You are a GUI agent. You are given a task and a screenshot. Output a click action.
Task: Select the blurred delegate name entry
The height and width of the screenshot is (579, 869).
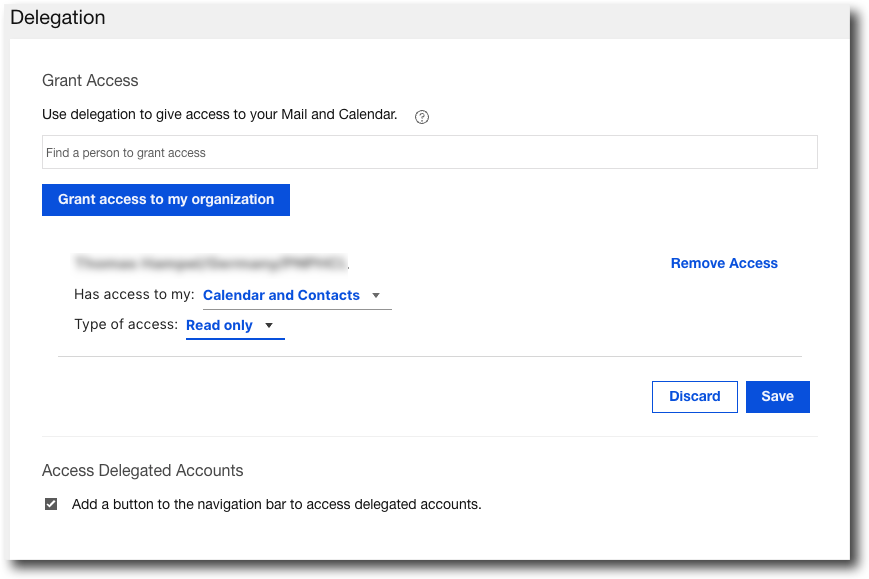coord(210,264)
